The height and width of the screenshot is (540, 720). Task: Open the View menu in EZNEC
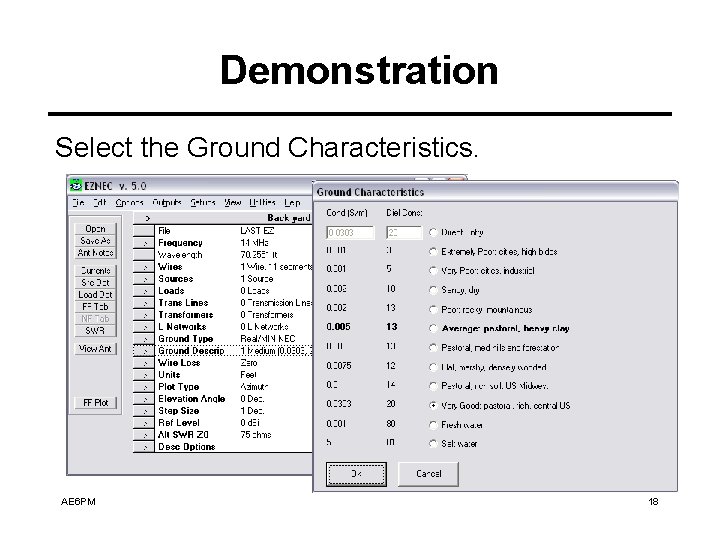coord(232,202)
